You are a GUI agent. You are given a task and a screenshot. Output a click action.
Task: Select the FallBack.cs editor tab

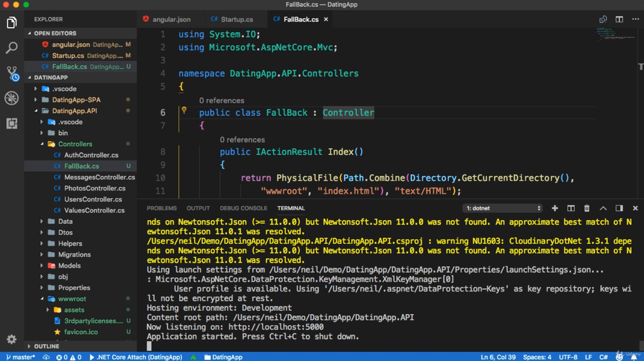(x=301, y=19)
